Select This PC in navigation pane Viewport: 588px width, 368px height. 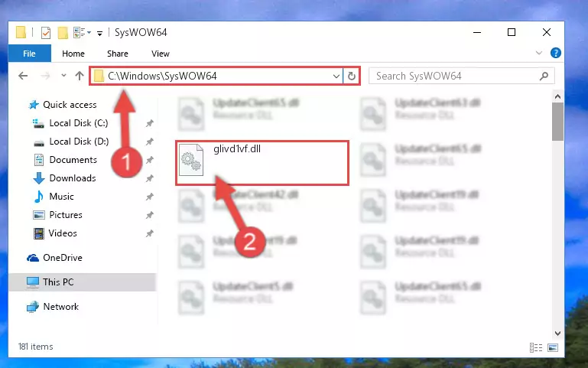[58, 282]
